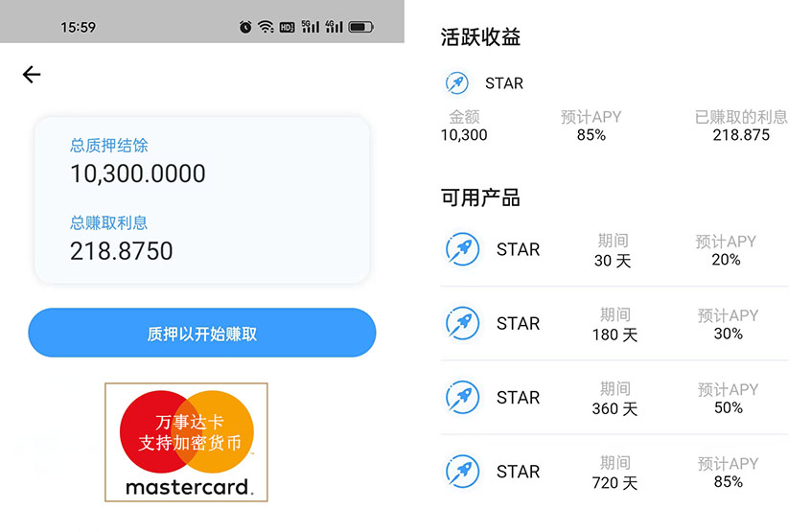811x532 pixels.
Task: Click the STAR rocket icon under 活跃收益
Action: (x=457, y=82)
